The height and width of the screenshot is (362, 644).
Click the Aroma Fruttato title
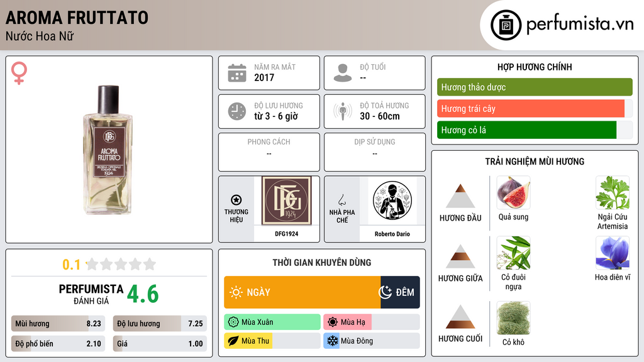tap(77, 18)
